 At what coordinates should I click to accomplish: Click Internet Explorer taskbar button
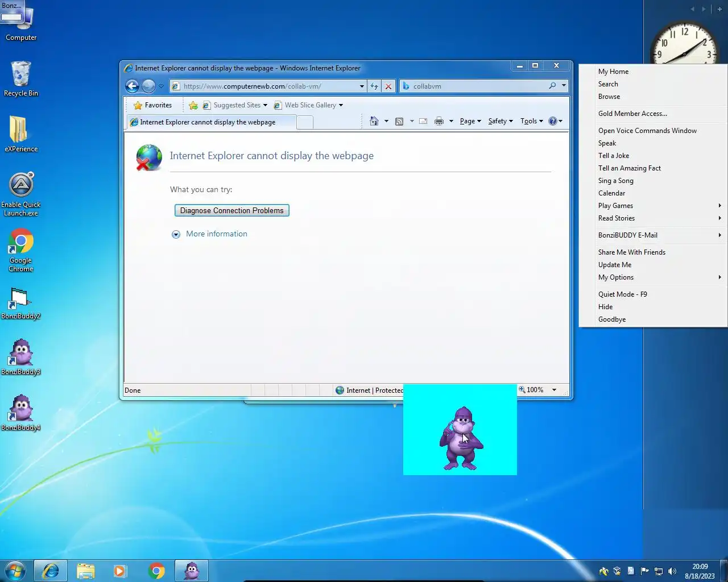point(51,571)
